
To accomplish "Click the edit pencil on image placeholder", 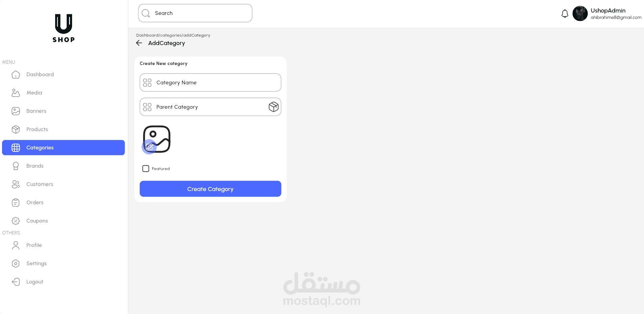I will point(149,147).
